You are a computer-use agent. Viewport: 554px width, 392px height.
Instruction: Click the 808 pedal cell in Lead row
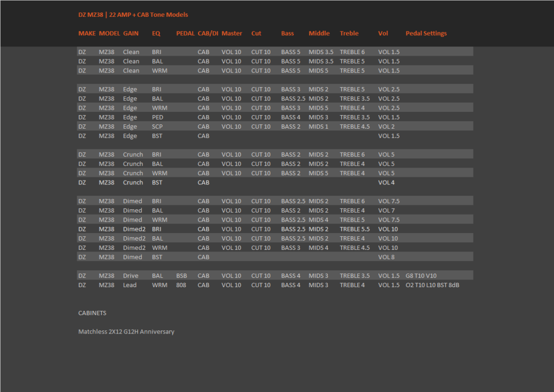pos(181,284)
